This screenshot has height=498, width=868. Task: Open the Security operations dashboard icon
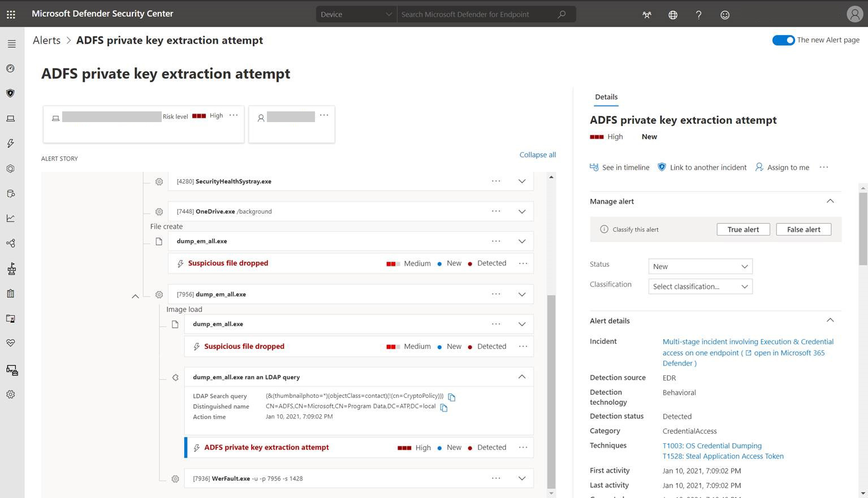click(x=10, y=68)
